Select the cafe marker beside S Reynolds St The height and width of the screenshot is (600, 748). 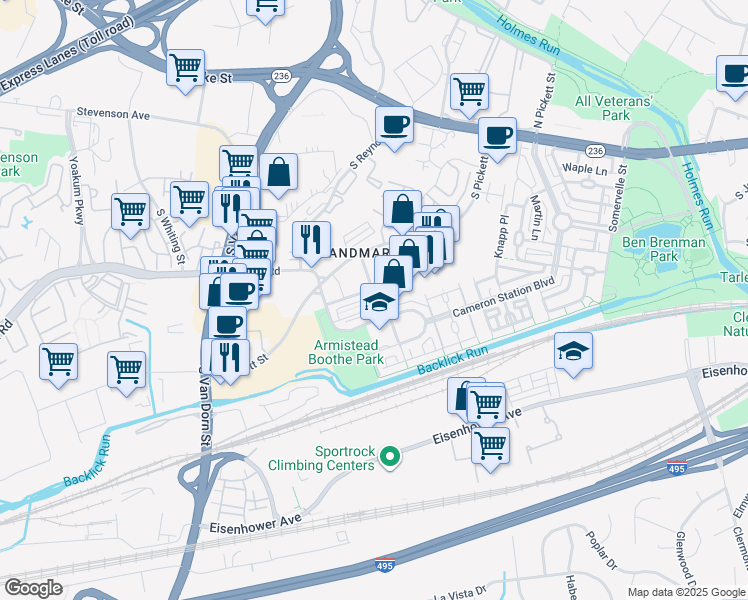coord(394,128)
